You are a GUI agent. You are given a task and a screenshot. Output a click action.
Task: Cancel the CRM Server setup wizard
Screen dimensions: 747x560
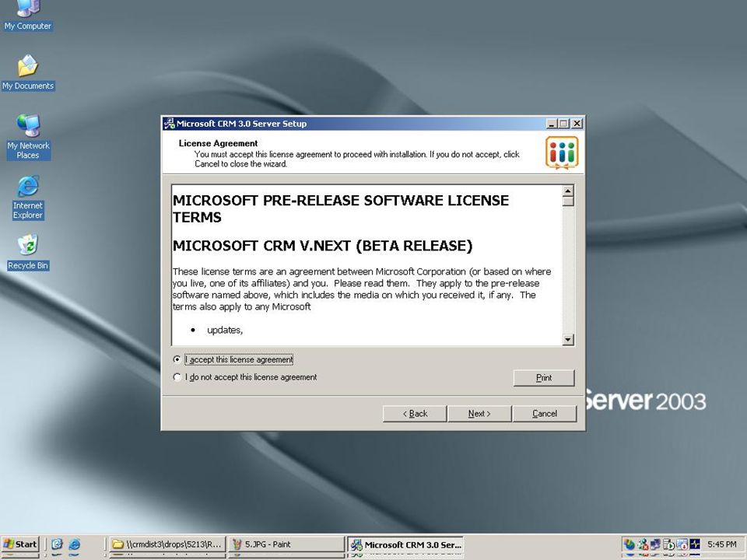[x=545, y=413]
